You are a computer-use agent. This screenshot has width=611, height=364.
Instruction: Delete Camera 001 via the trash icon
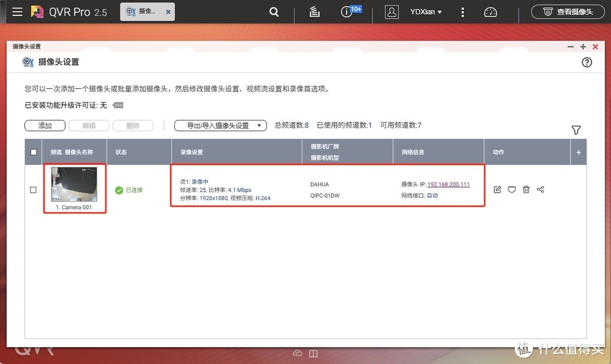[x=526, y=189]
